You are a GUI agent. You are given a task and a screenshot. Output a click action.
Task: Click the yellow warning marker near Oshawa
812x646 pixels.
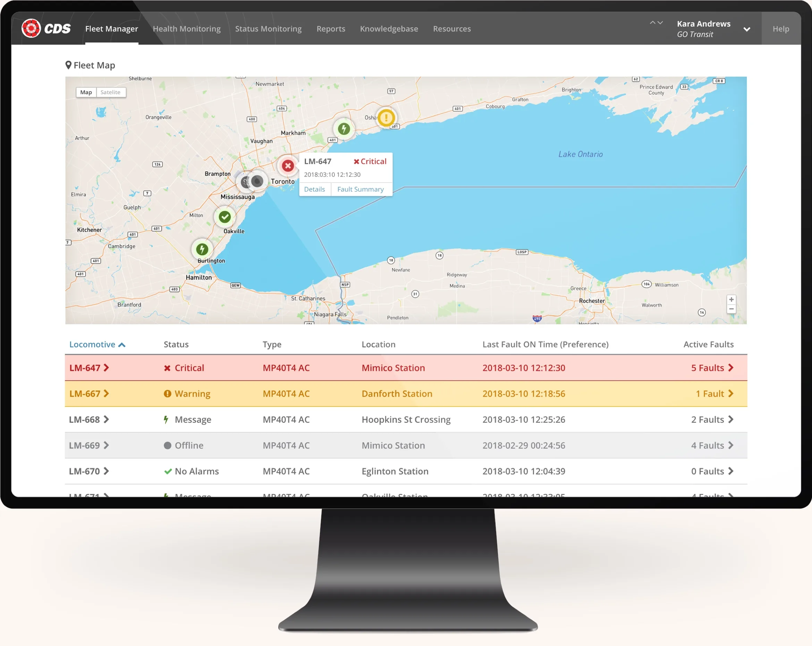(386, 118)
